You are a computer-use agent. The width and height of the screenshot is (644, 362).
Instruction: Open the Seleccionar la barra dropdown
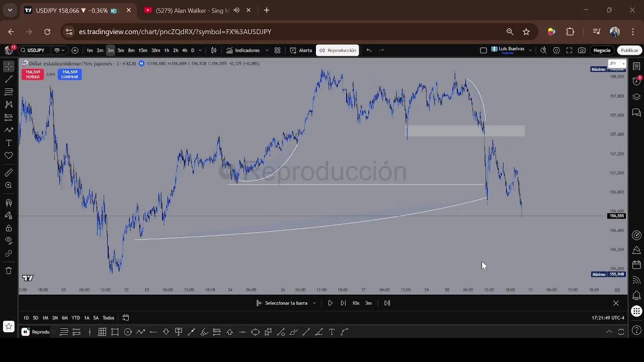286,303
